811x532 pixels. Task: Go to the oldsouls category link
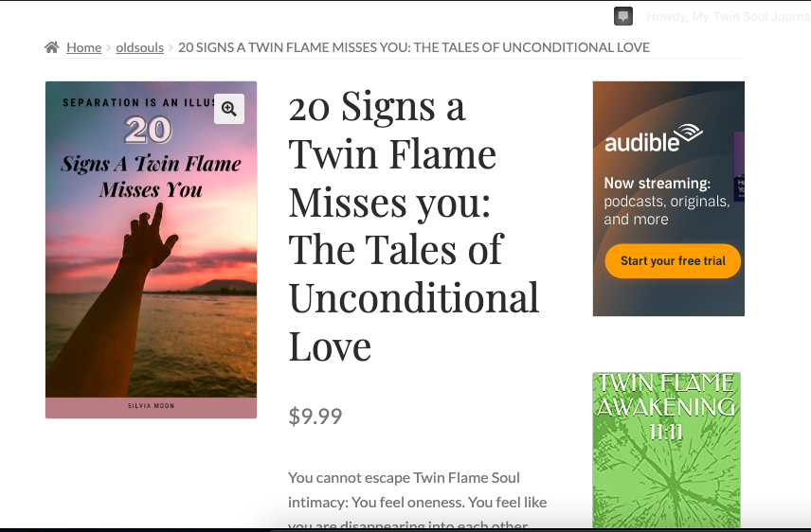tap(139, 47)
